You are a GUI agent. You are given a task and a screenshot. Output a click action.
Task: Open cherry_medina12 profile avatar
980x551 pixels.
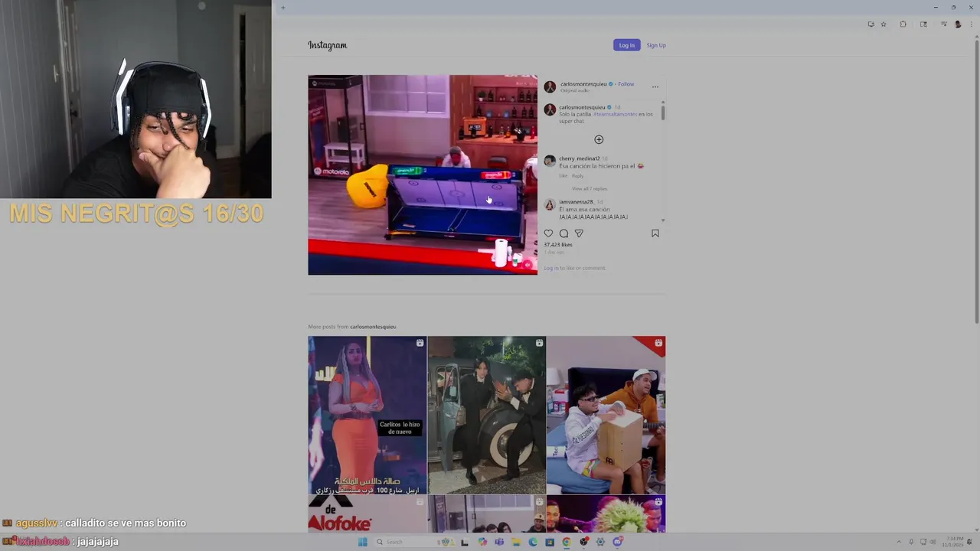tap(550, 161)
